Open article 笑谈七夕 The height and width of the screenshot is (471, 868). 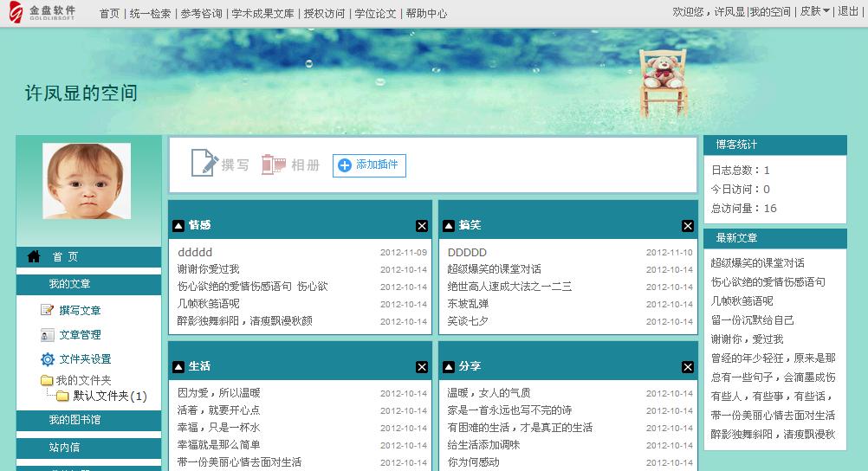(468, 320)
